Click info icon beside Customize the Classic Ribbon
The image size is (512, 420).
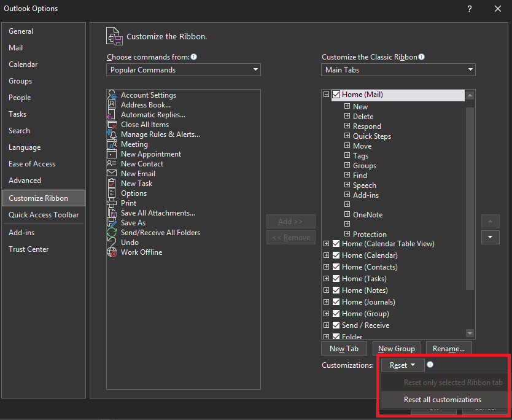click(x=422, y=57)
